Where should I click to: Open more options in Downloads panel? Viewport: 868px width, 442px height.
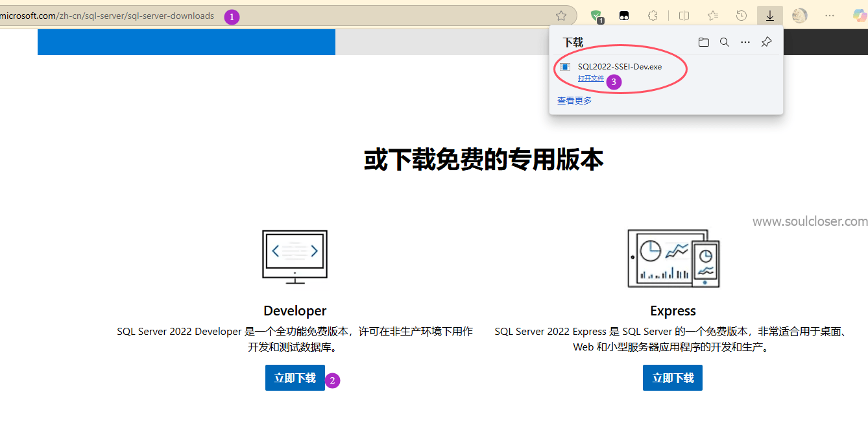[745, 42]
